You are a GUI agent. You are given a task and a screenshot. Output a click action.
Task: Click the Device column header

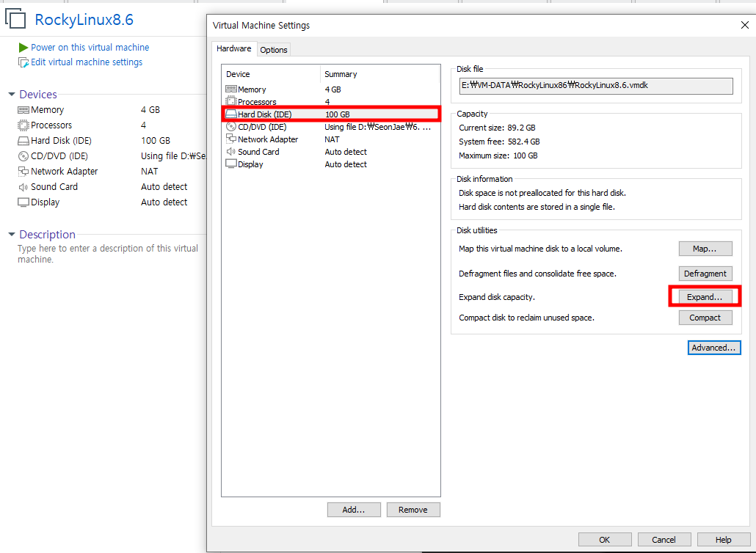click(x=272, y=74)
